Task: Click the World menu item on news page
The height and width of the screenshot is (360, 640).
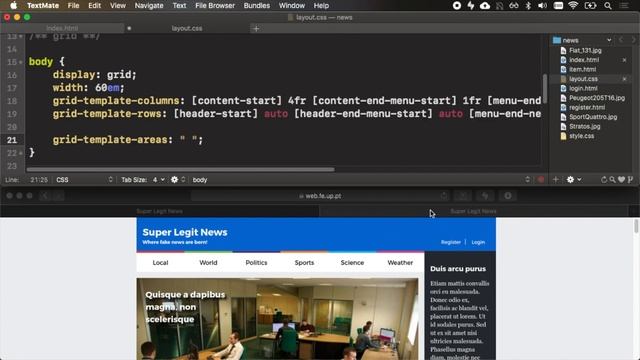Action: pos(208,262)
